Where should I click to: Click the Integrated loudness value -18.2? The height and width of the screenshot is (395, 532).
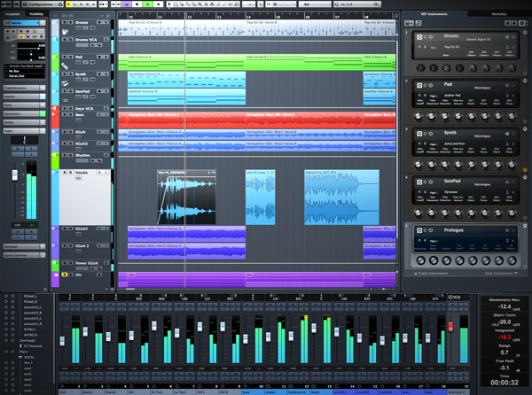click(x=505, y=337)
